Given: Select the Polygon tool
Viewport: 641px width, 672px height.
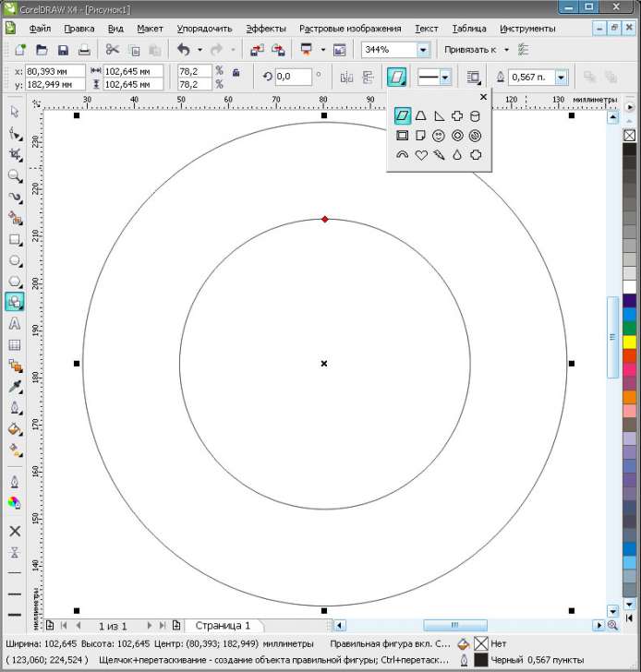Looking at the screenshot, I should [15, 282].
